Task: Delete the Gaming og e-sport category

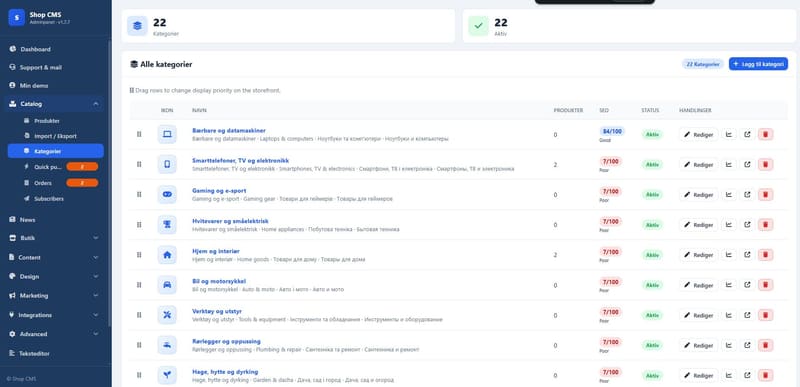Action: tap(765, 195)
